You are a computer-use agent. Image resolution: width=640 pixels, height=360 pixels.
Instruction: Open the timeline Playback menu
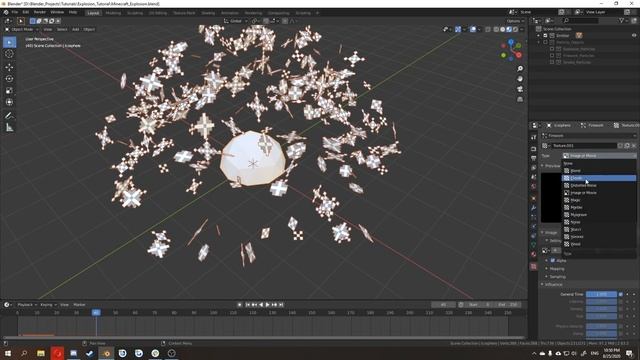[x=27, y=305]
